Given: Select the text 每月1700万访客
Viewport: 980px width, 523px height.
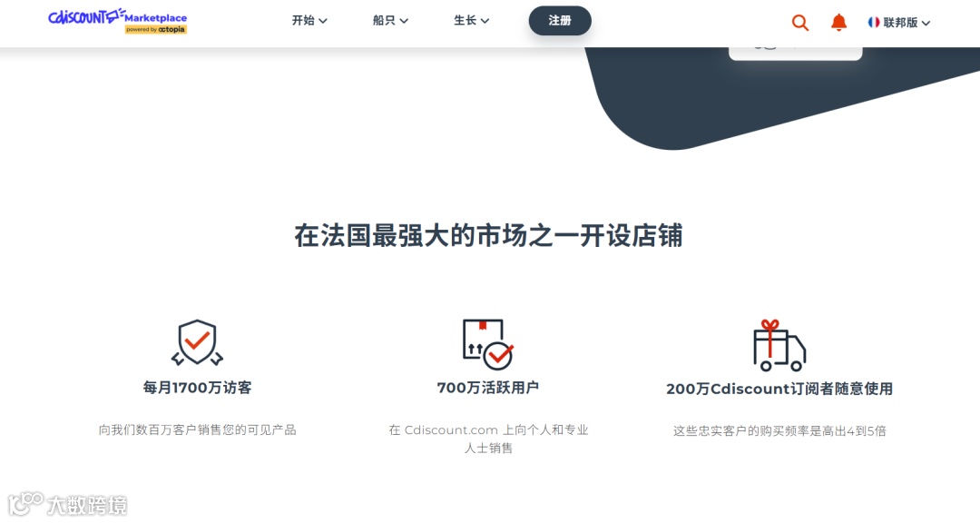Looking at the screenshot, I should click(198, 388).
